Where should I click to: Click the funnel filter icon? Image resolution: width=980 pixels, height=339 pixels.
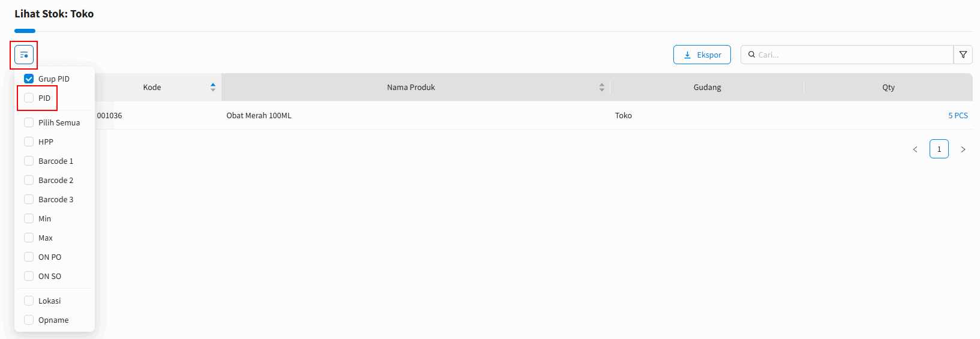(x=963, y=55)
